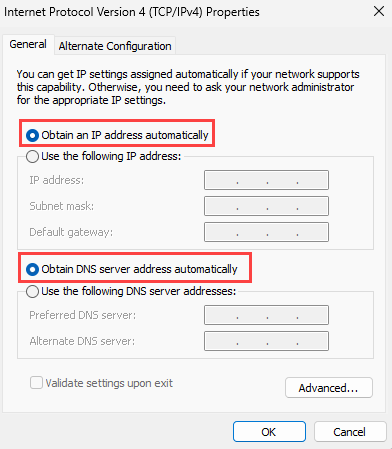The width and height of the screenshot is (392, 449).
Task: Enable Validate settings upon exit checkbox
Action: pos(36,383)
